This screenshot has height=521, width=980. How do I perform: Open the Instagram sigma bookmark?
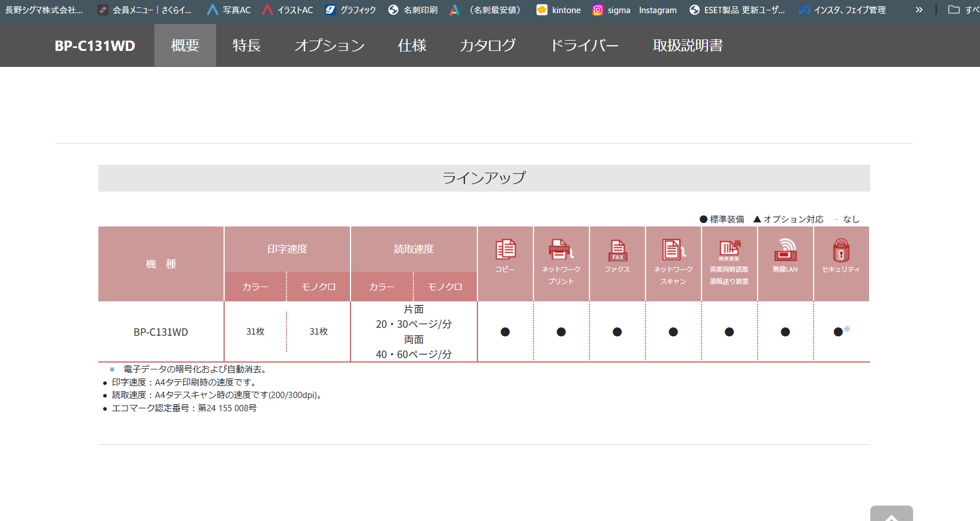coord(611,10)
